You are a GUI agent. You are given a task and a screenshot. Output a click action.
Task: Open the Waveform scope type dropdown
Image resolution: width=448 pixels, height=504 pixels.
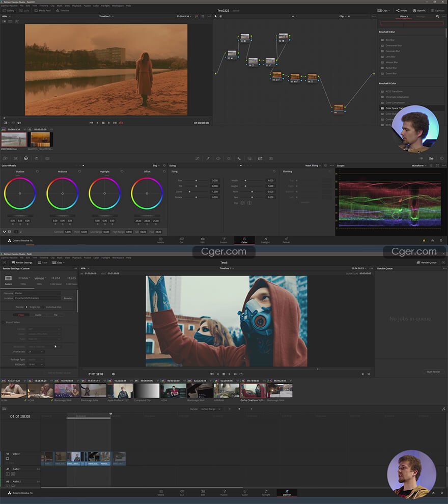click(419, 165)
